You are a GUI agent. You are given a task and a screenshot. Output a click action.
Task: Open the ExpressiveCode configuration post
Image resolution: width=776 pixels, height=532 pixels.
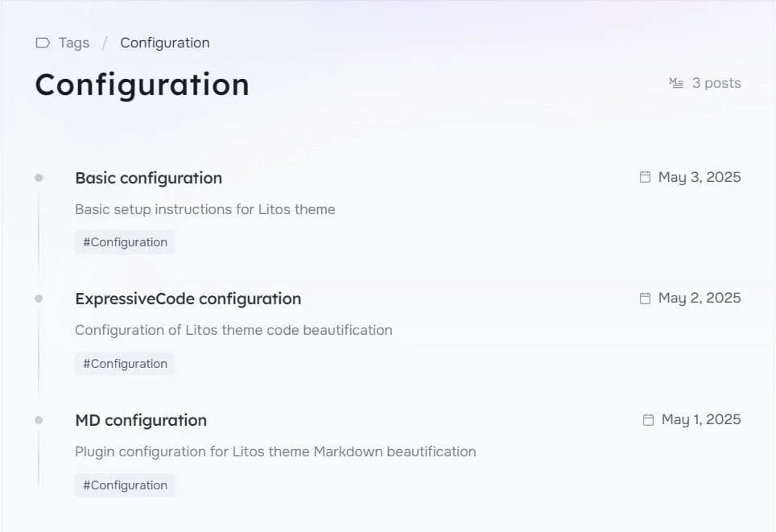[188, 299]
